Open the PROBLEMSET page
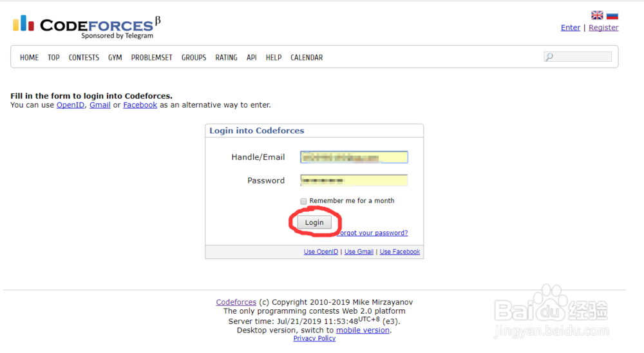The height and width of the screenshot is (353, 644). click(x=151, y=57)
